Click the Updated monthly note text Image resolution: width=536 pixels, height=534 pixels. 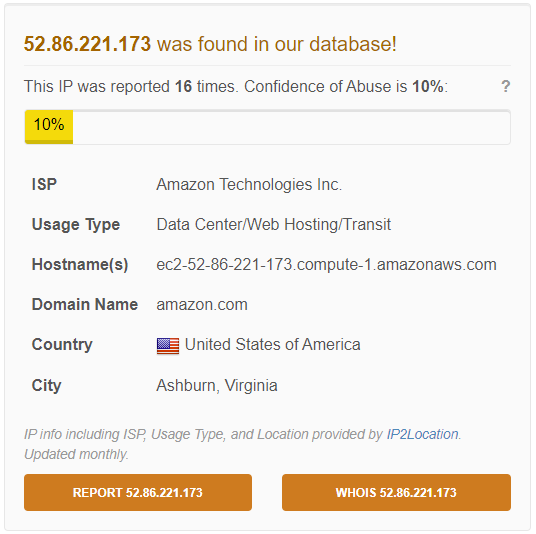(x=76, y=454)
